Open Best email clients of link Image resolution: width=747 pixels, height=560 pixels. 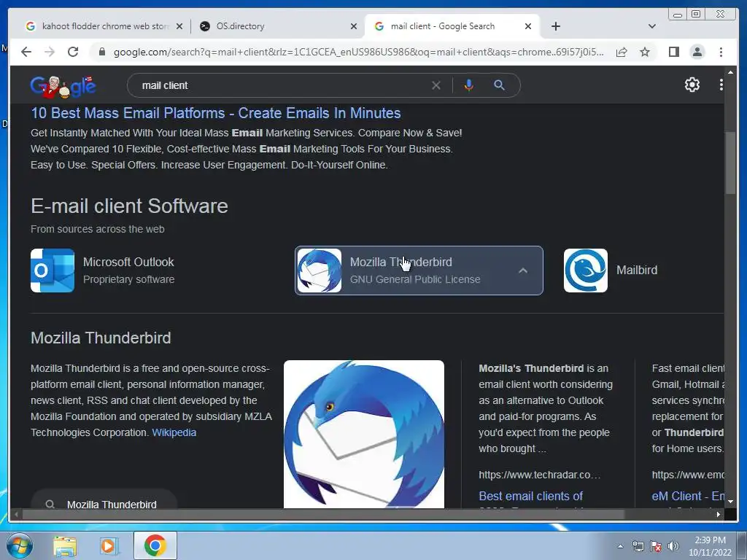tap(530, 496)
